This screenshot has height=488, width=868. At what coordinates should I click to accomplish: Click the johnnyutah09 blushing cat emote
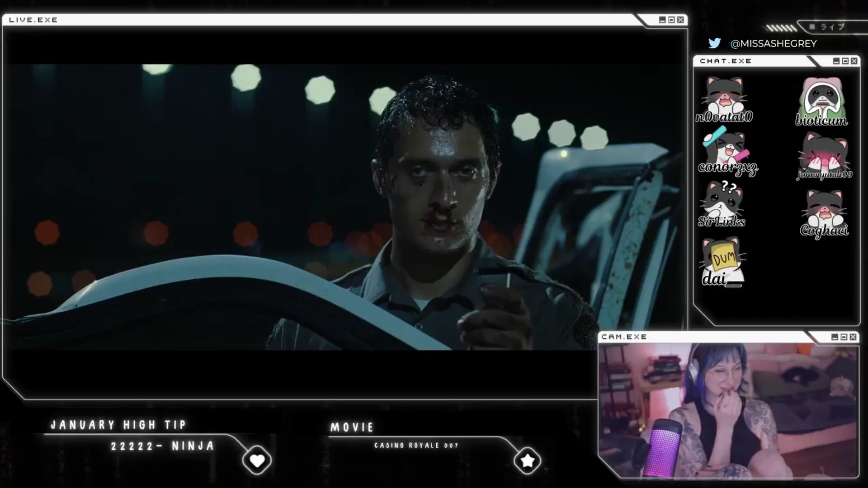pos(824,157)
